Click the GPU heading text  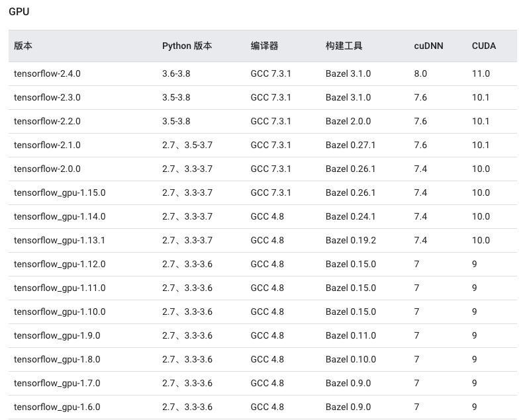19,11
